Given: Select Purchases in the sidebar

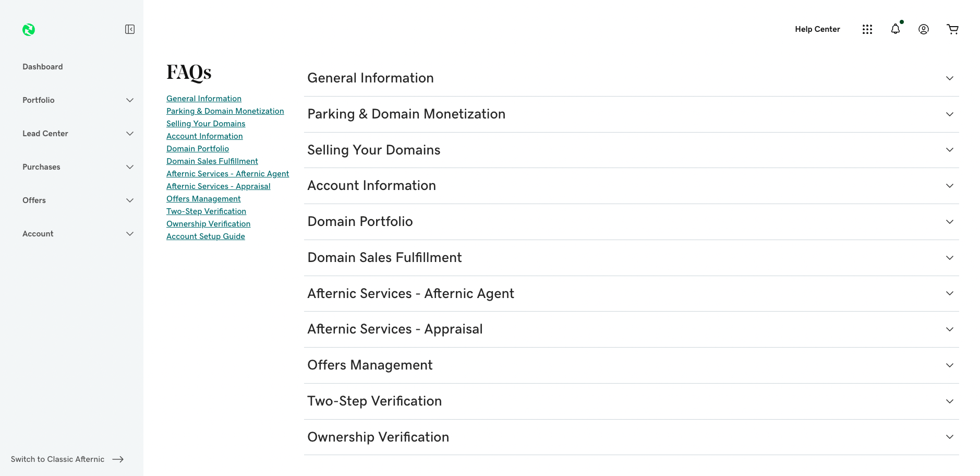Looking at the screenshot, I should point(41,166).
